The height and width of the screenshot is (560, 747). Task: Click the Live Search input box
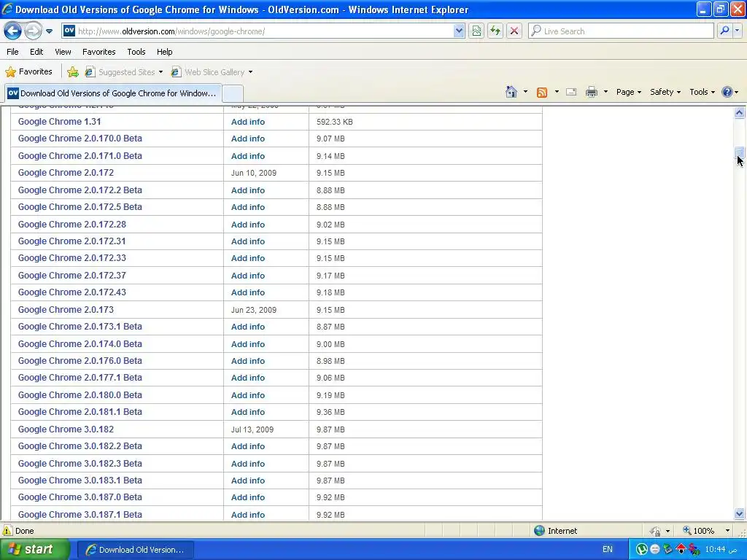point(622,31)
